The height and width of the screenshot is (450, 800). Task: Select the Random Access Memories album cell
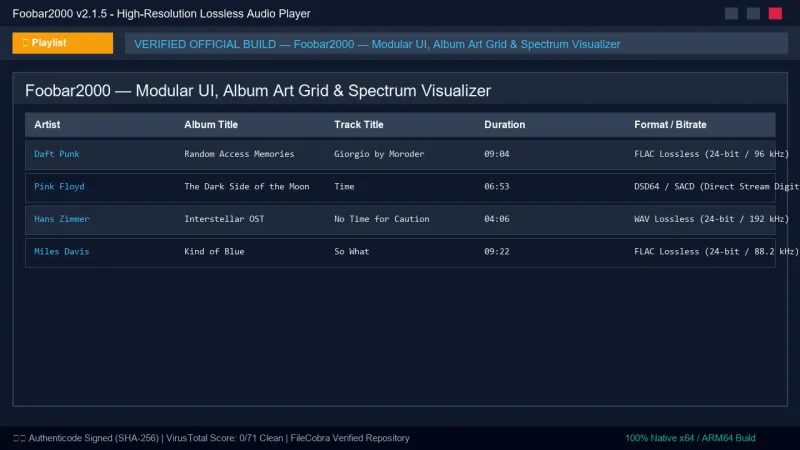(239, 154)
